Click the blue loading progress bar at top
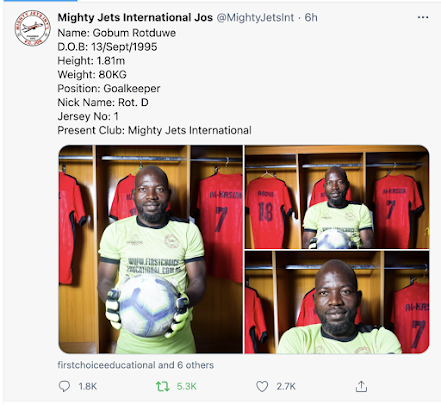The width and height of the screenshot is (441, 405). click(x=38, y=1)
